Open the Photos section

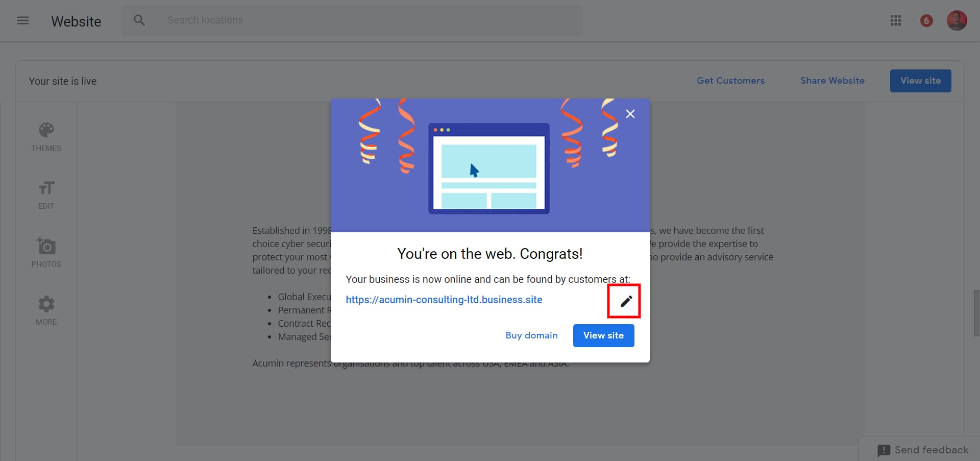pos(46,251)
